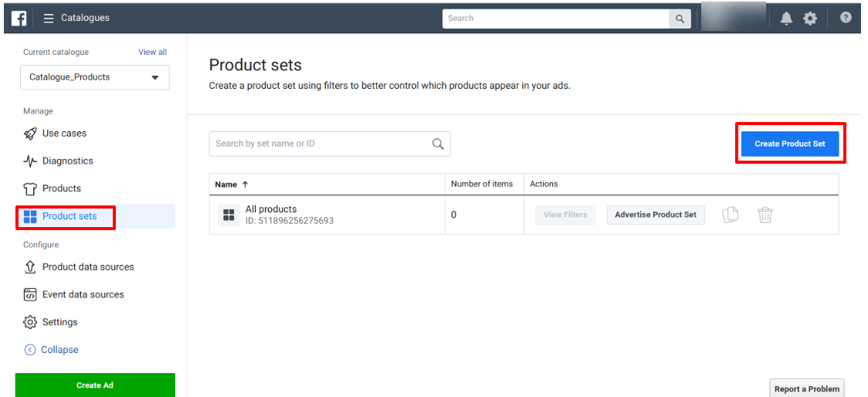
Task: Click the View all catalogues link
Action: coord(152,53)
